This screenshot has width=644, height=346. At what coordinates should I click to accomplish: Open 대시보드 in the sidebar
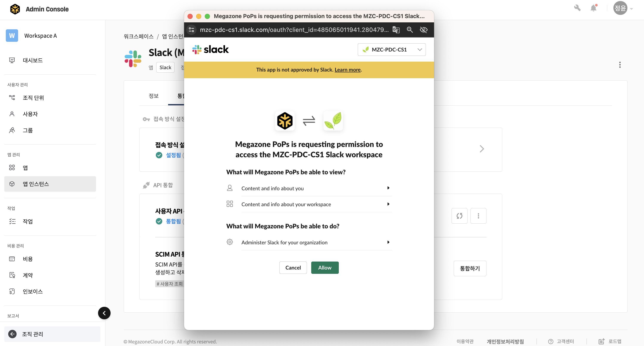click(x=33, y=60)
